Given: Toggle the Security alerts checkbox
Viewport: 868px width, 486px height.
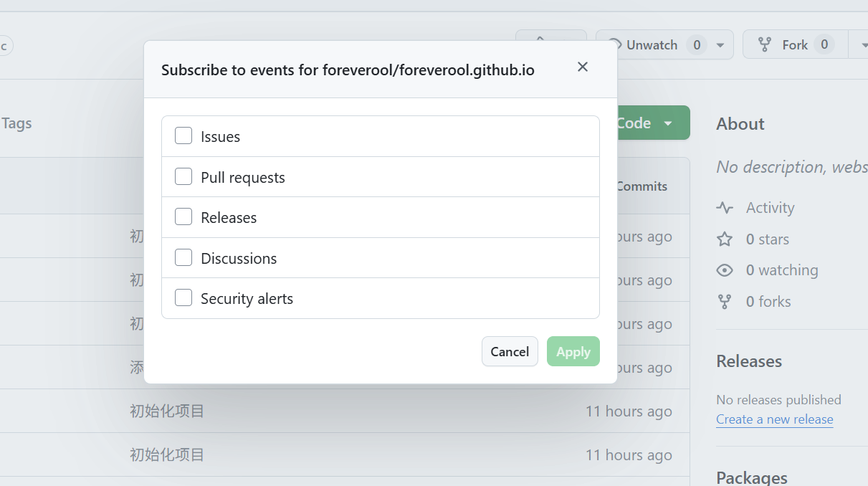Looking at the screenshot, I should (183, 298).
